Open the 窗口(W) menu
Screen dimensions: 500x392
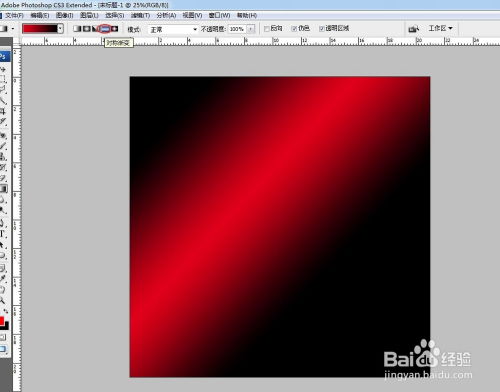[219, 15]
